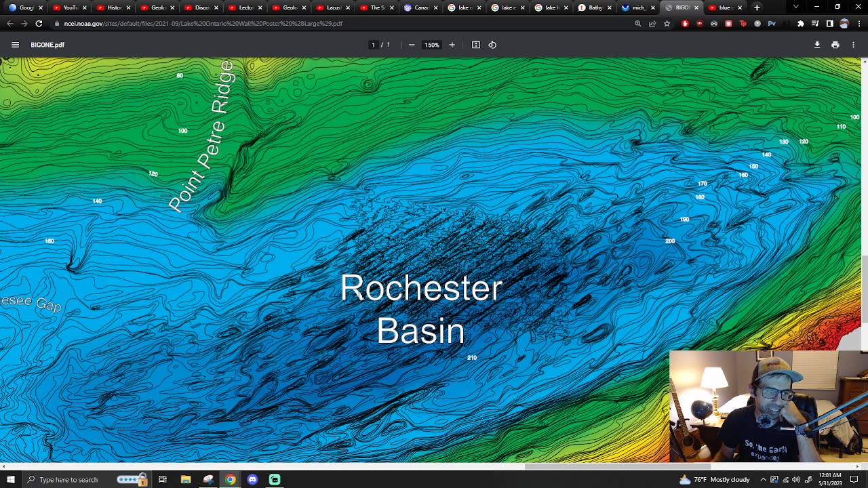The image size is (868, 488).
Task: Toggle the browser side panel
Action: (829, 24)
